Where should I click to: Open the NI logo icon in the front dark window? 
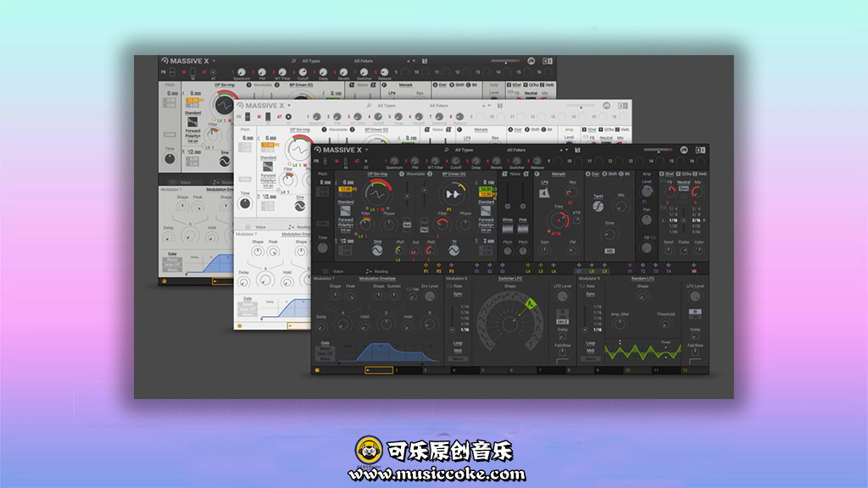pyautogui.click(x=684, y=150)
